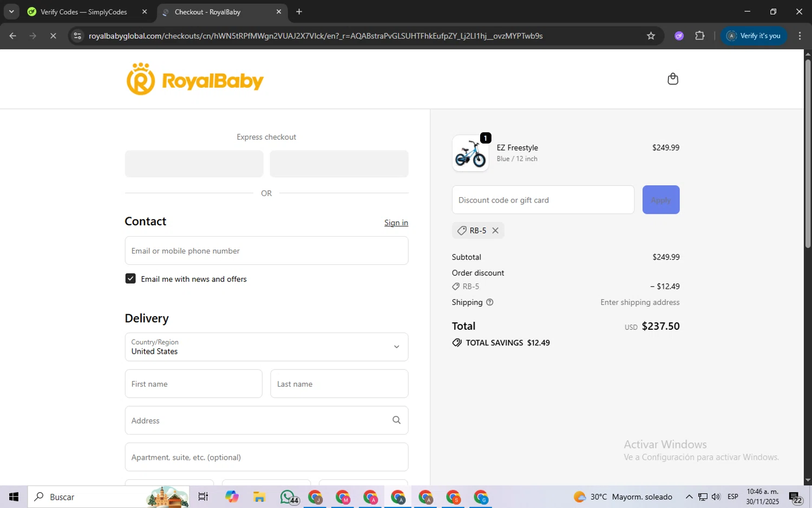812x508 pixels.
Task: Launch Copilot from the taskbar
Action: (232, 497)
